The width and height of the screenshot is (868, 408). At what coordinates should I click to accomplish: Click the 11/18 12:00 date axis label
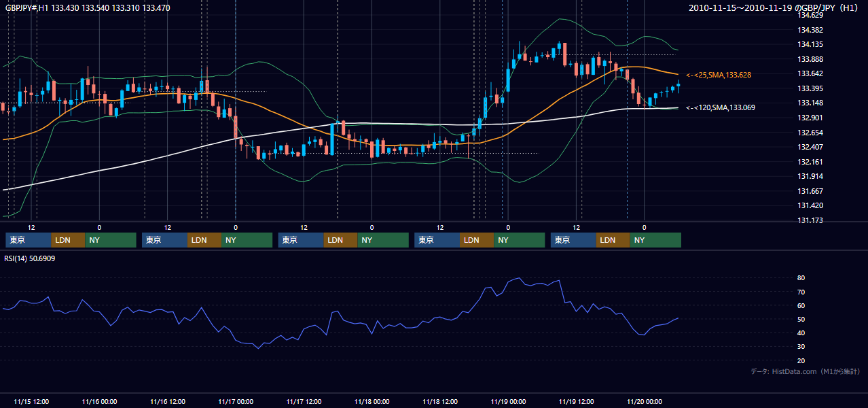click(440, 401)
